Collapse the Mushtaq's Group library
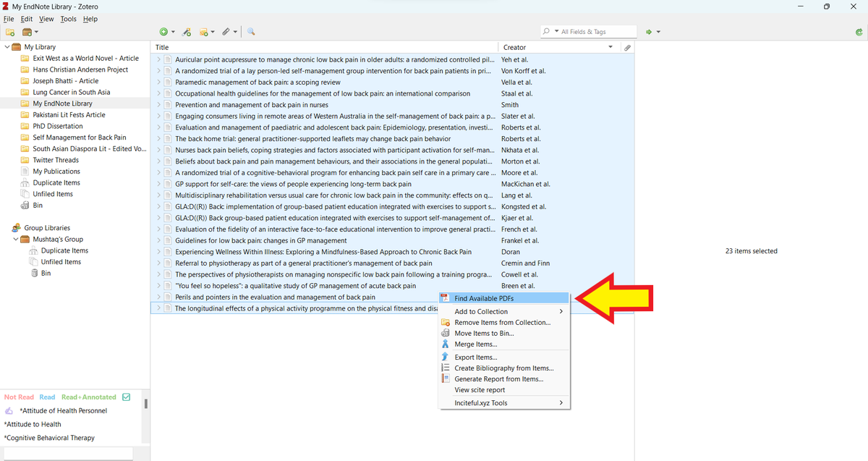This screenshot has height=461, width=868. tap(15, 239)
